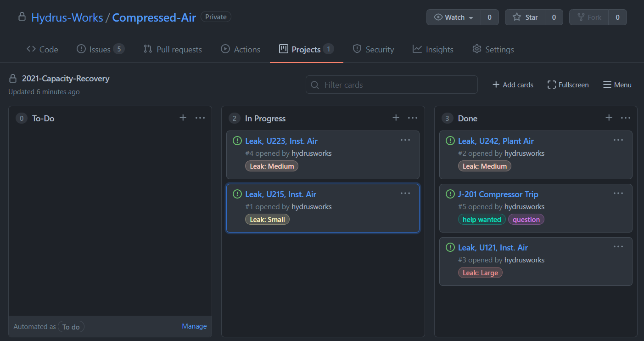Open the Hydrus-Works organization link
Viewport: 644px width, 341px height.
67,17
